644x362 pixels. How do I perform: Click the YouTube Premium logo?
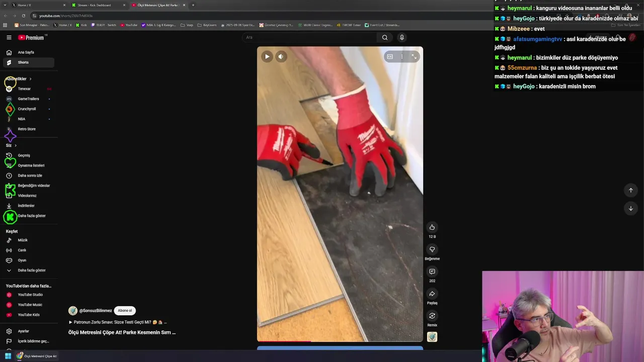tap(31, 38)
